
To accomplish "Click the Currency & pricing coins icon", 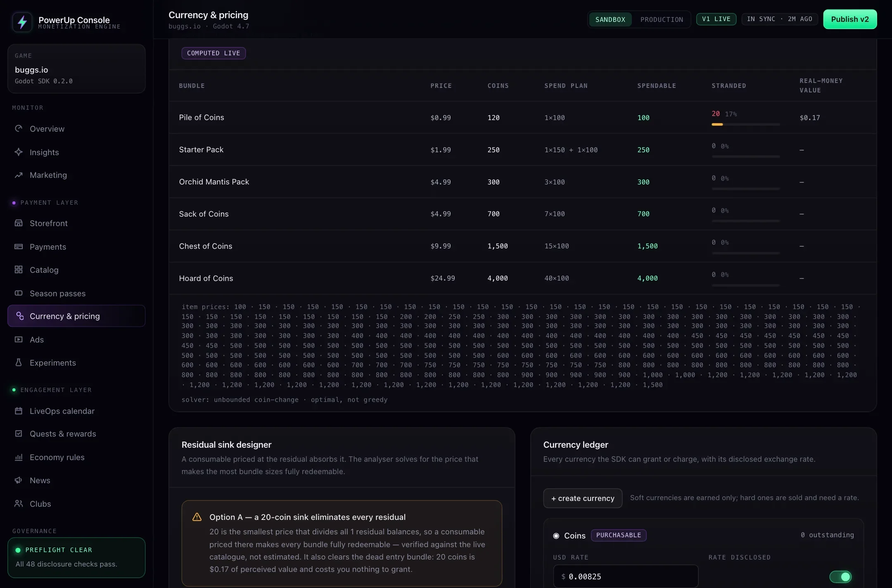I will pyautogui.click(x=19, y=316).
